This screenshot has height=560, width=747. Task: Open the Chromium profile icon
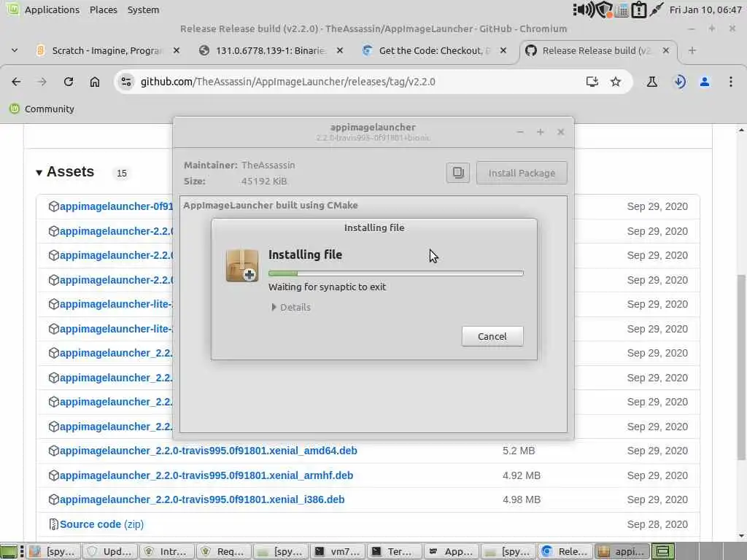[705, 82]
